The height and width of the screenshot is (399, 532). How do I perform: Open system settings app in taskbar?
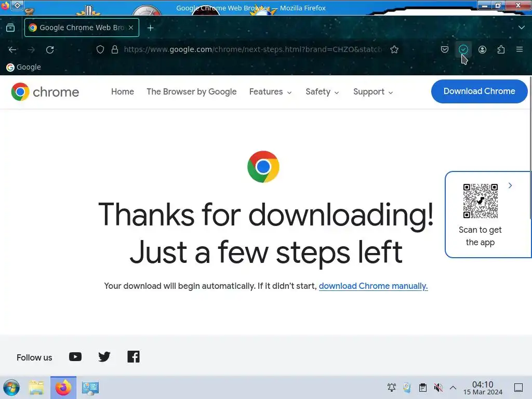90,388
